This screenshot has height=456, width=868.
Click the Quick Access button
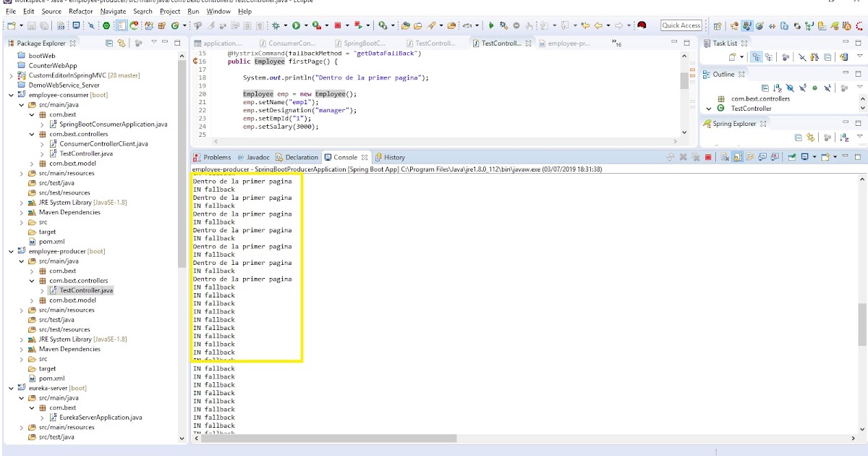(681, 25)
